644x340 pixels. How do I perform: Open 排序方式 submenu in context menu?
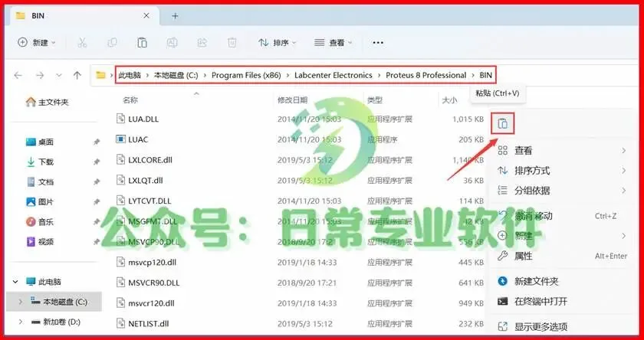[562, 171]
